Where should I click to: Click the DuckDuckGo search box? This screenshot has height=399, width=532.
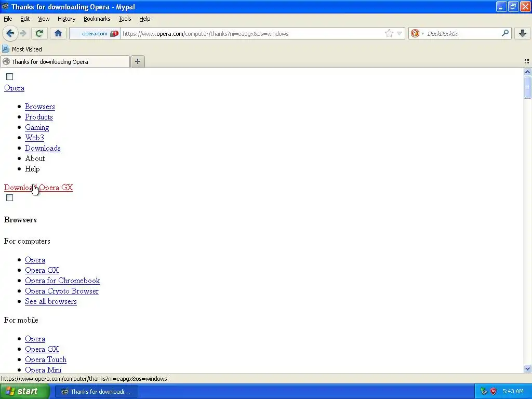463,34
